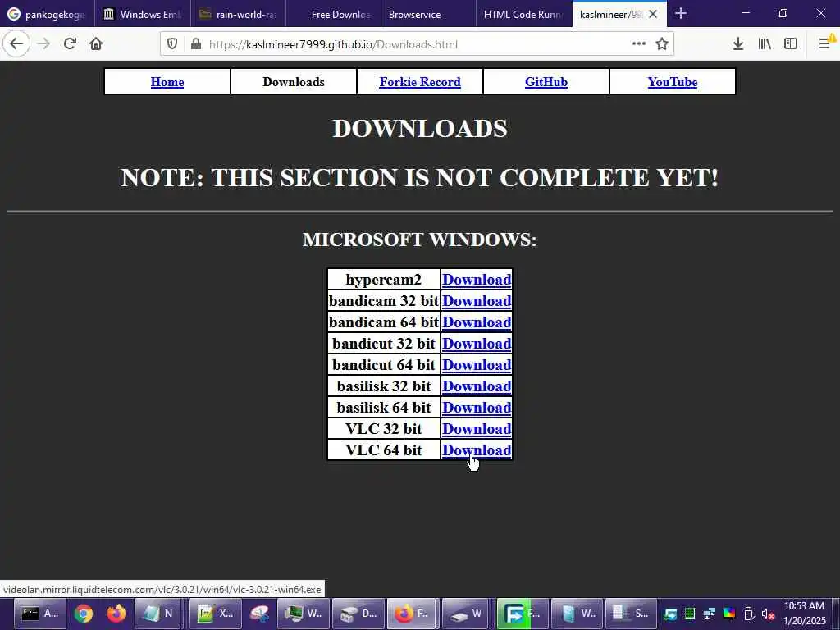Click Download link for bandicam 64 bit
Viewport: 840px width, 630px height.
click(477, 322)
